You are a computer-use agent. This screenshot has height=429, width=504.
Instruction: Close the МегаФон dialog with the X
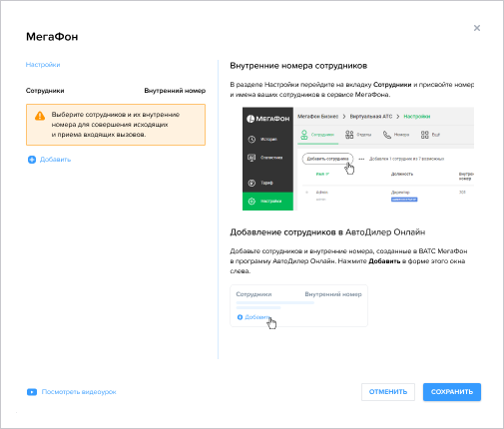(477, 28)
